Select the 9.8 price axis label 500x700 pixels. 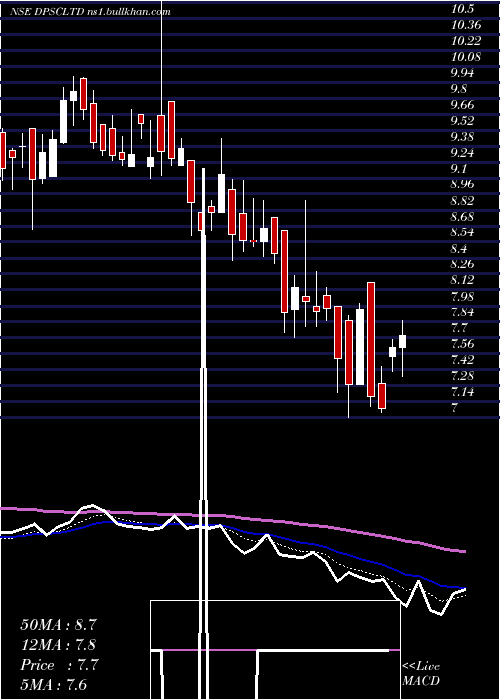[460, 89]
